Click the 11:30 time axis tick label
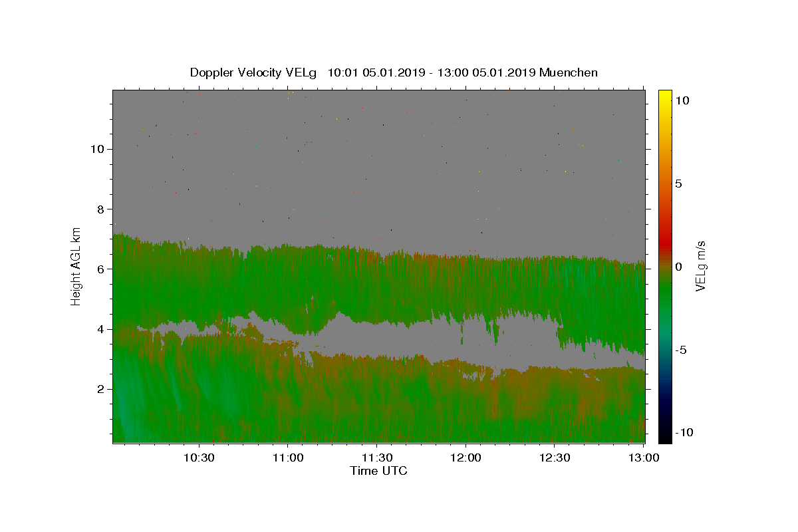 pos(376,458)
